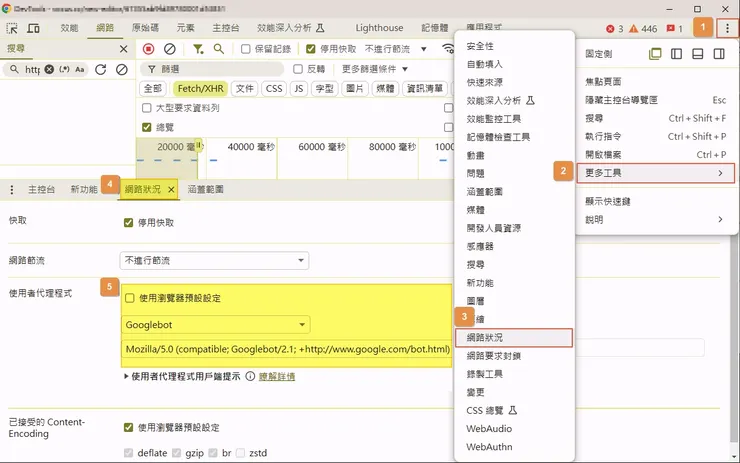740x463 pixels.
Task: Click the issues counter flag icon
Action: pos(670,29)
